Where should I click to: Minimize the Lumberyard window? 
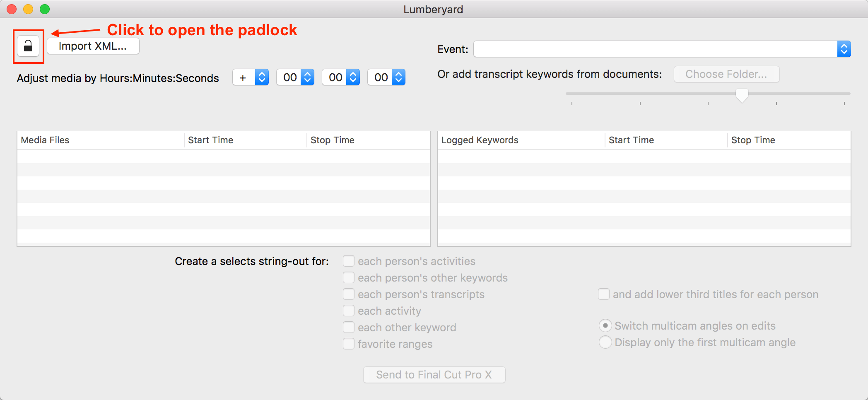28,9
